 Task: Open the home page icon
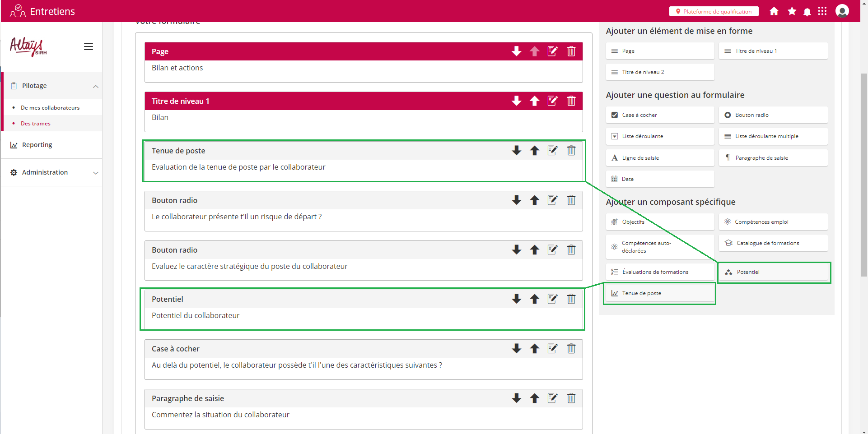774,11
